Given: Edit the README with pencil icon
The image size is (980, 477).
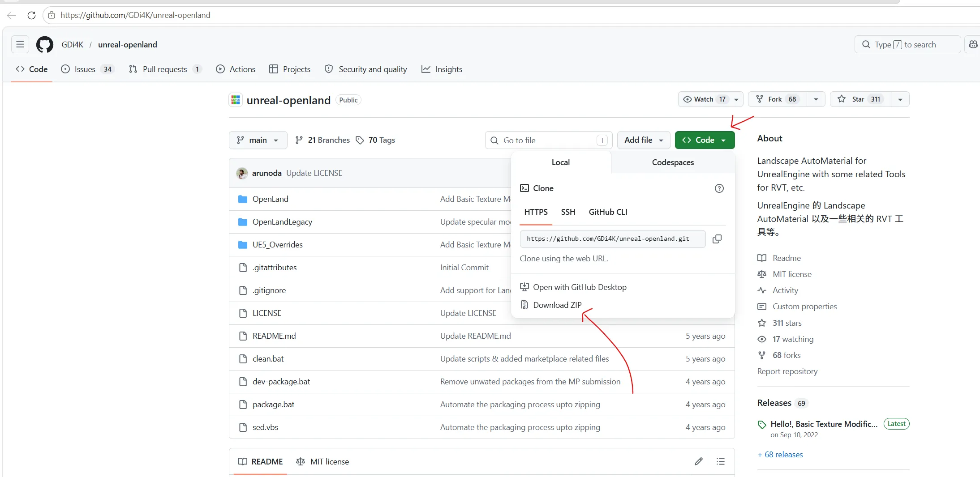Looking at the screenshot, I should 699,461.
